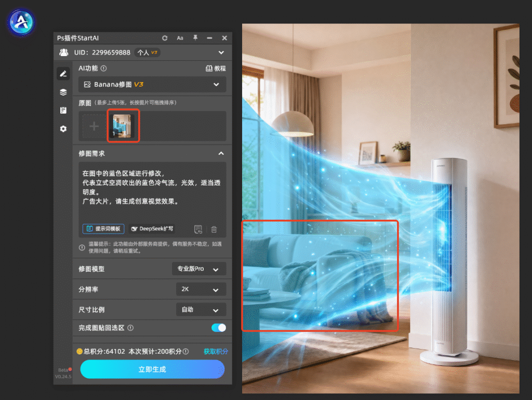The height and width of the screenshot is (400, 532).
Task: Open the settings gear sidebar tab
Action: [x=63, y=129]
